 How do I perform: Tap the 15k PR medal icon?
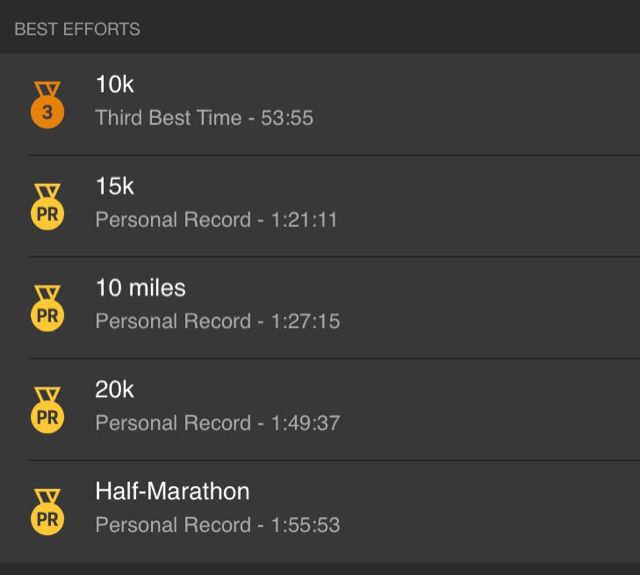click(x=47, y=207)
